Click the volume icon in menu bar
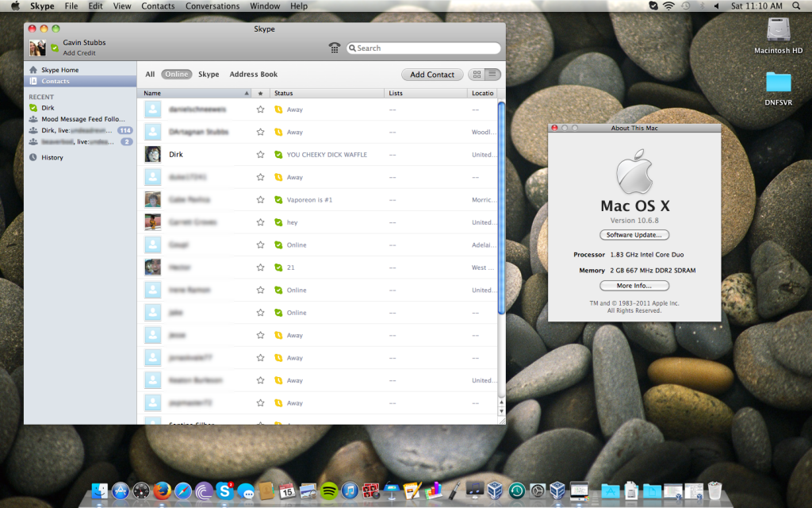Image resolution: width=812 pixels, height=508 pixels. (717, 6)
